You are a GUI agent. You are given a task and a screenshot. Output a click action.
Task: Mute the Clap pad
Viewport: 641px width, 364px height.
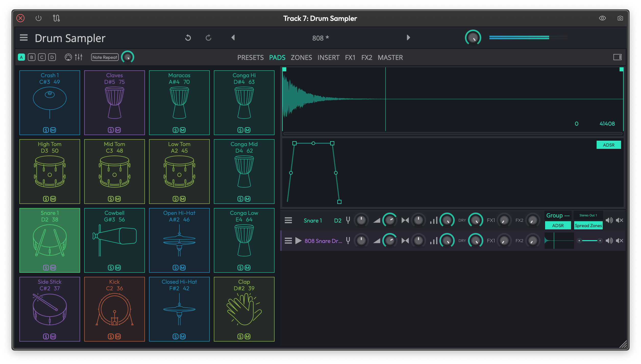click(248, 336)
